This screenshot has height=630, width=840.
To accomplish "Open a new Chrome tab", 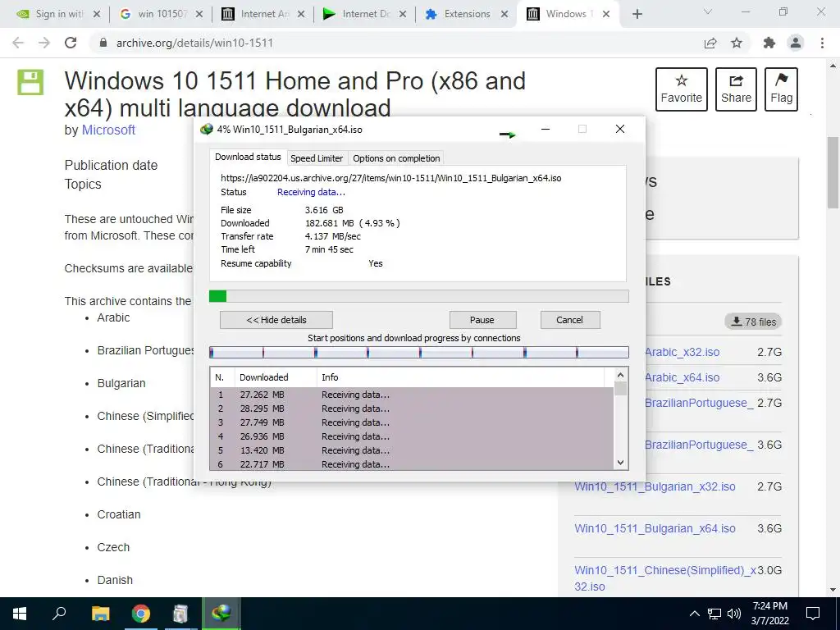I will (x=637, y=15).
